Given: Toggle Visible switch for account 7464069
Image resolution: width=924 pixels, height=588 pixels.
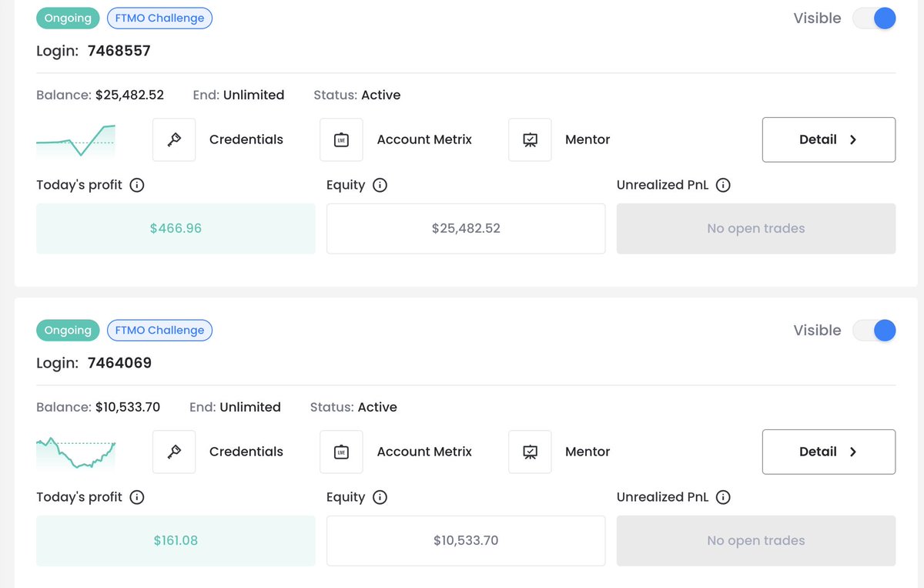Looking at the screenshot, I should pos(874,330).
